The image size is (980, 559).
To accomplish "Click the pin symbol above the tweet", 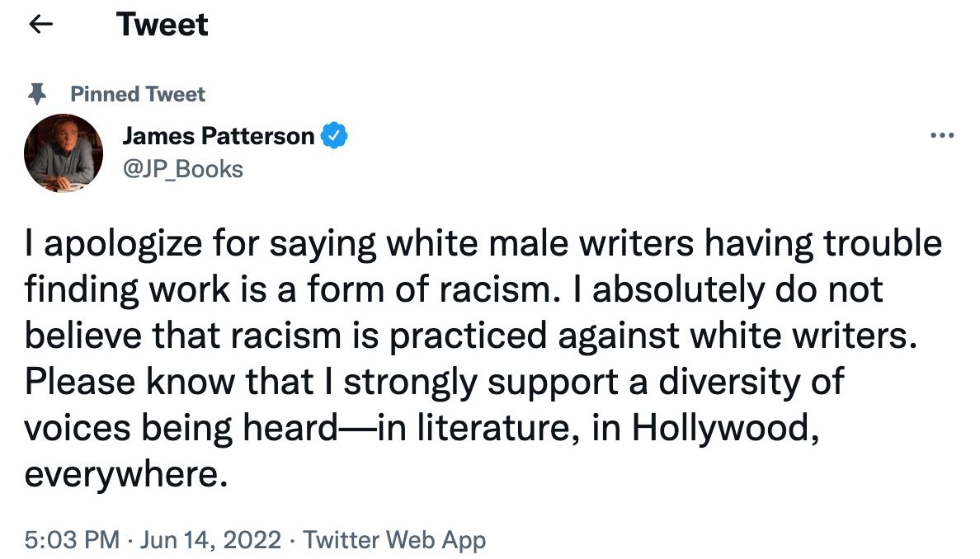I will [x=35, y=93].
